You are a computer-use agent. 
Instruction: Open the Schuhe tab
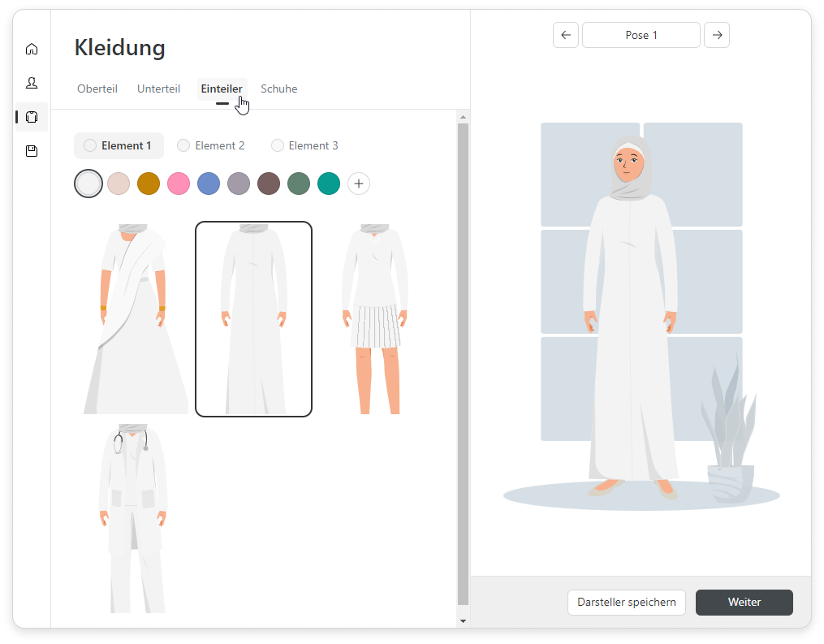pyautogui.click(x=278, y=89)
